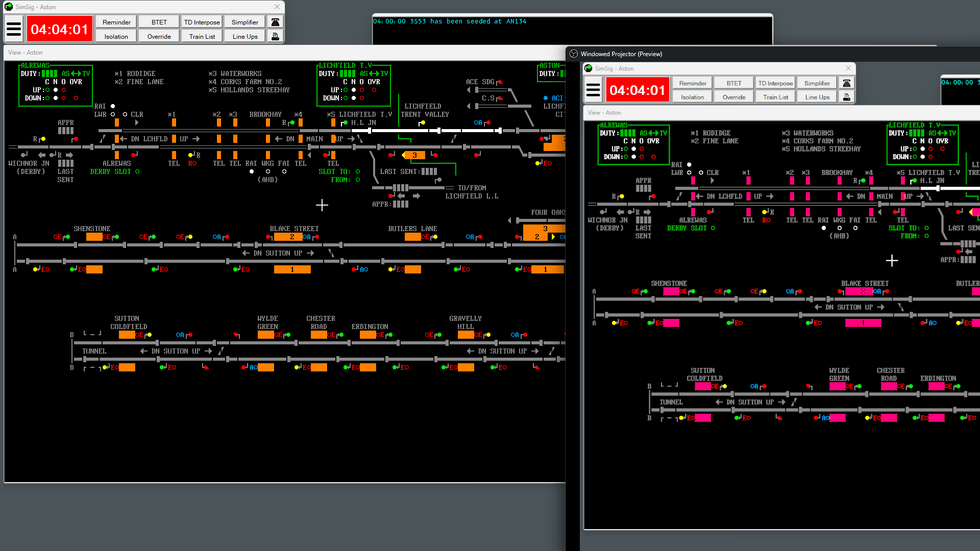Click the View - Aston title bar
The height and width of the screenshot is (551, 980).
284,53
